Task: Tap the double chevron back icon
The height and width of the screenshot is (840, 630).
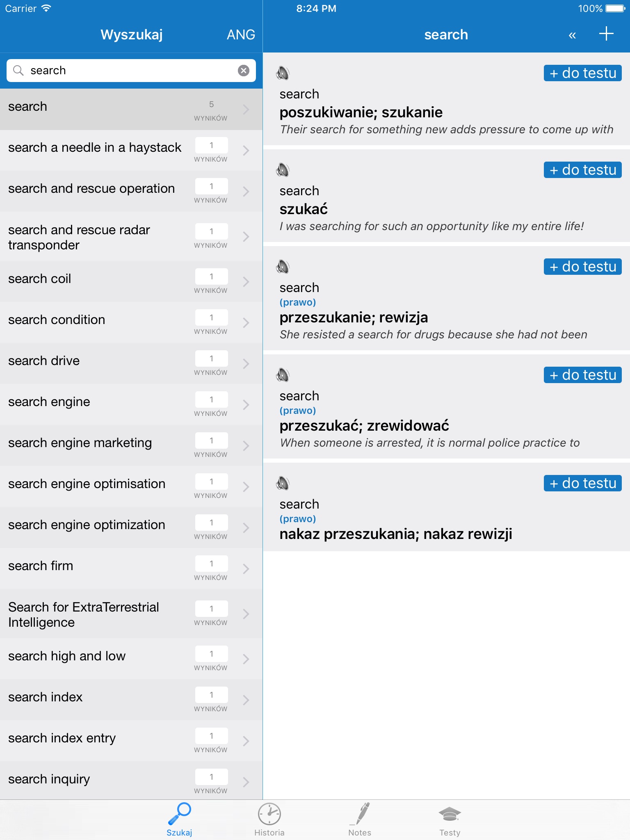Action: [x=572, y=36]
